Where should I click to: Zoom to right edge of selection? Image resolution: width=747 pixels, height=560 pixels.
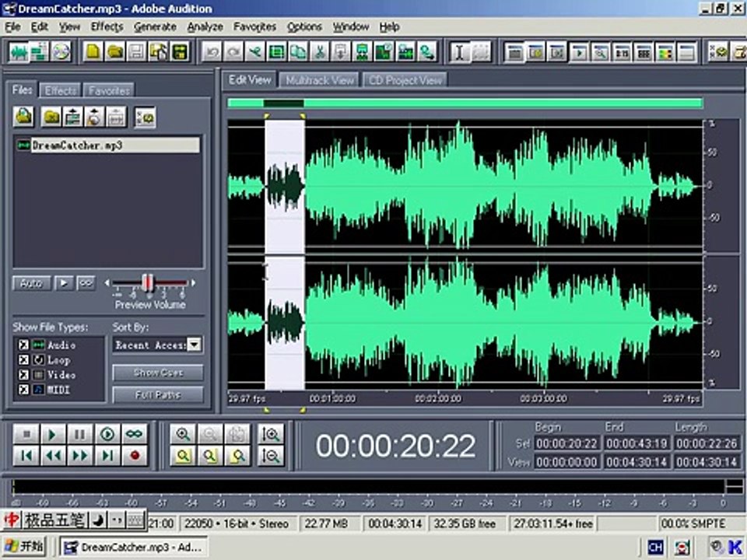coord(237,456)
